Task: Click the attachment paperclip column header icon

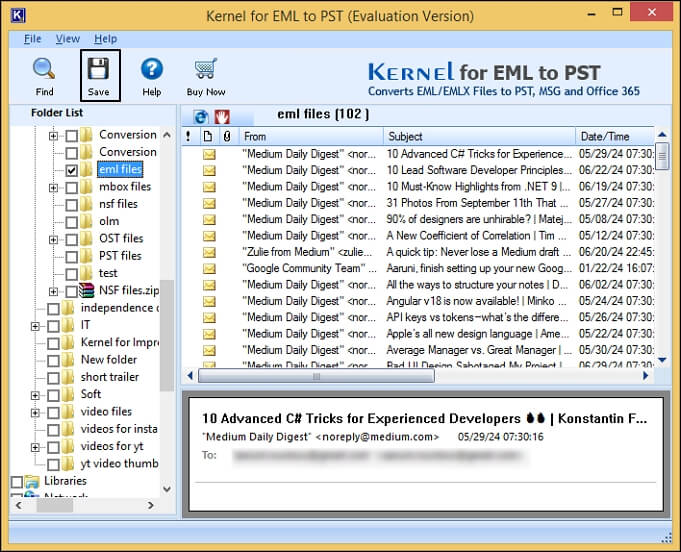Action: coord(226,136)
